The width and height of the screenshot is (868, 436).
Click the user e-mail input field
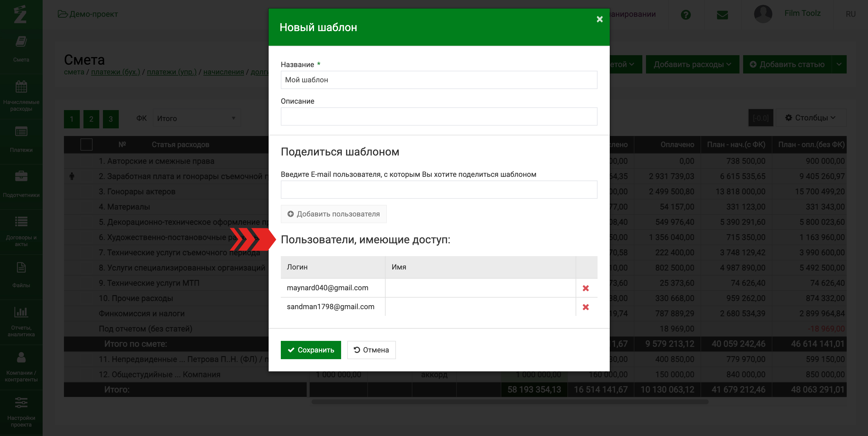point(439,190)
